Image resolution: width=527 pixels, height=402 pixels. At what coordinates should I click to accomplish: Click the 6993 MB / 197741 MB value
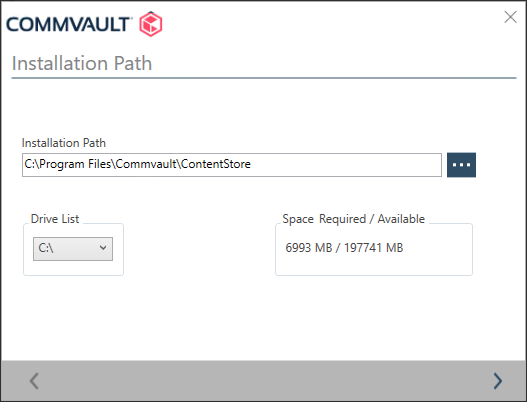(344, 248)
